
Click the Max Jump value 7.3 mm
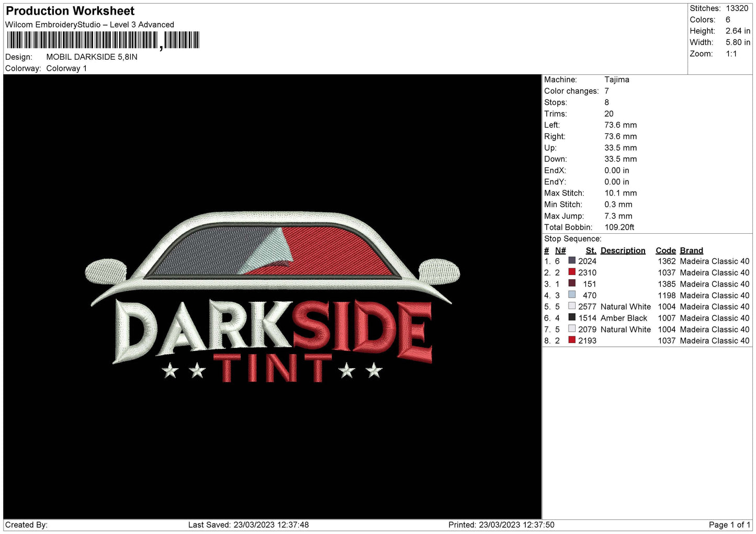coord(618,216)
